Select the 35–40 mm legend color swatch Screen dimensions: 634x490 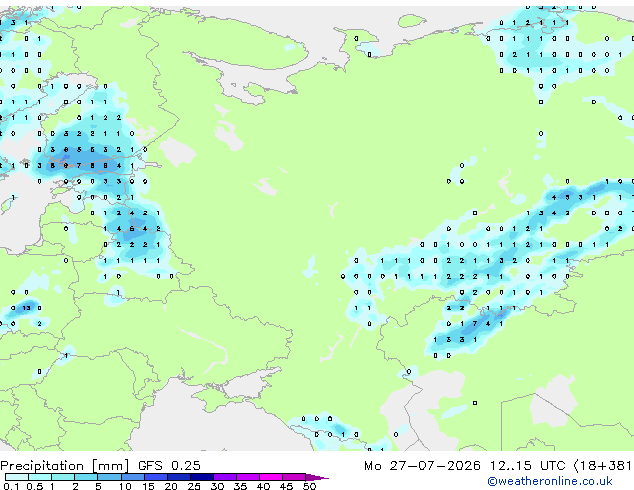248,477
